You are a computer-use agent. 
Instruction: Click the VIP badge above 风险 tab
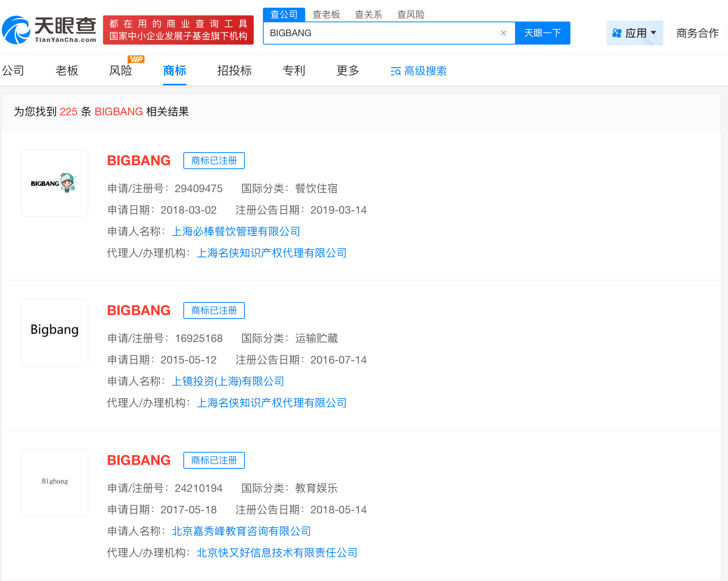136,59
